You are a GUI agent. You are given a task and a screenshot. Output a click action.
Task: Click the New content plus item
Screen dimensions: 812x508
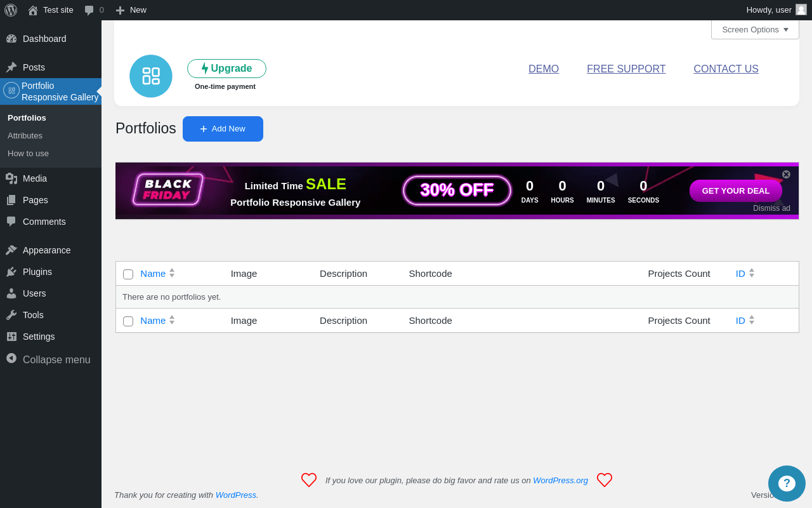(131, 10)
